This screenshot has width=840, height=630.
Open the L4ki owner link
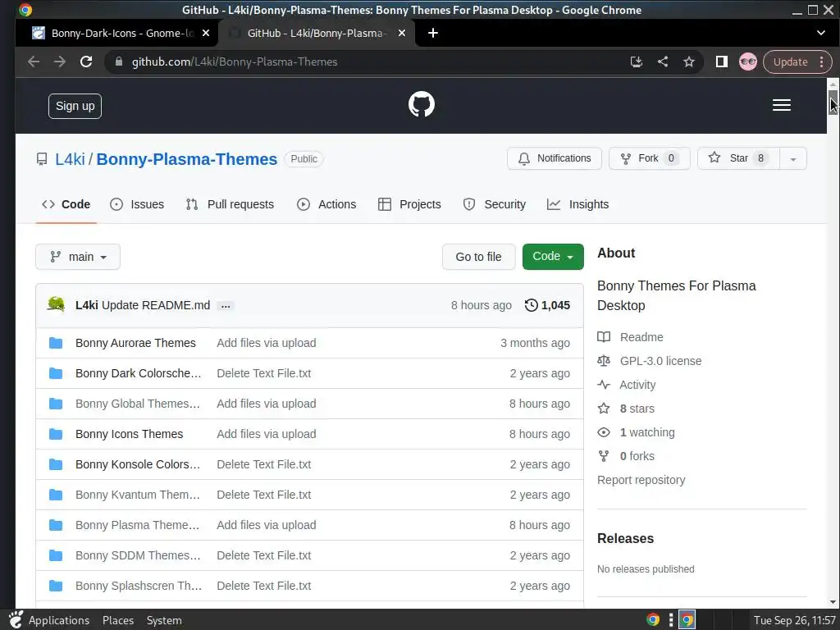70,159
